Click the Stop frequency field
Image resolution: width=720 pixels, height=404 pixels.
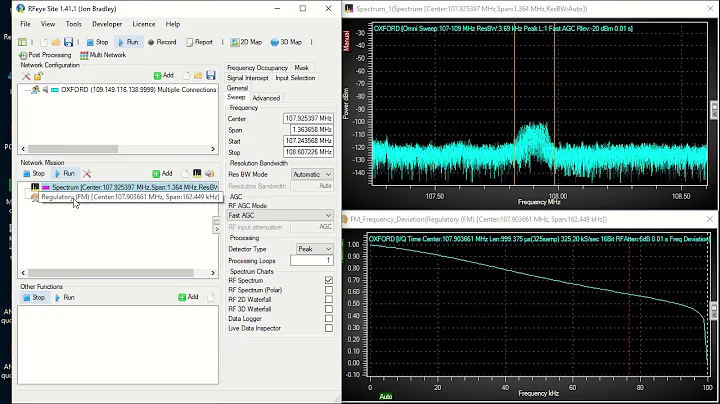tap(308, 152)
